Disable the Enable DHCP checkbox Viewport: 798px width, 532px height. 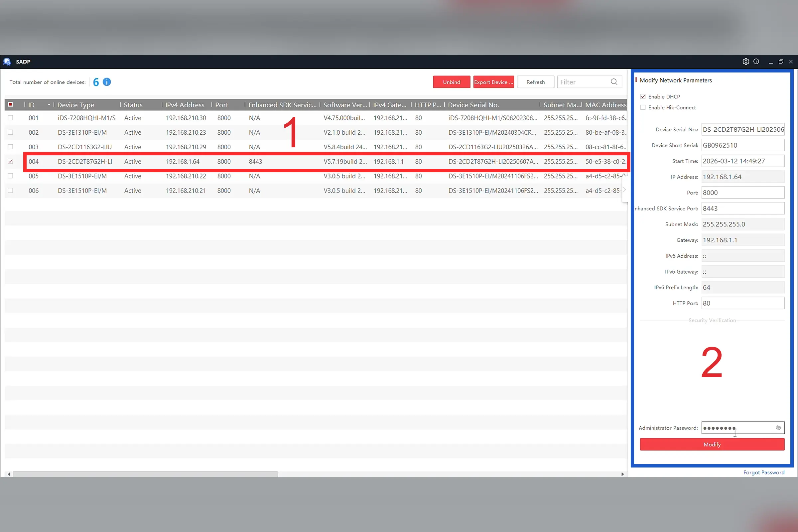coord(643,97)
